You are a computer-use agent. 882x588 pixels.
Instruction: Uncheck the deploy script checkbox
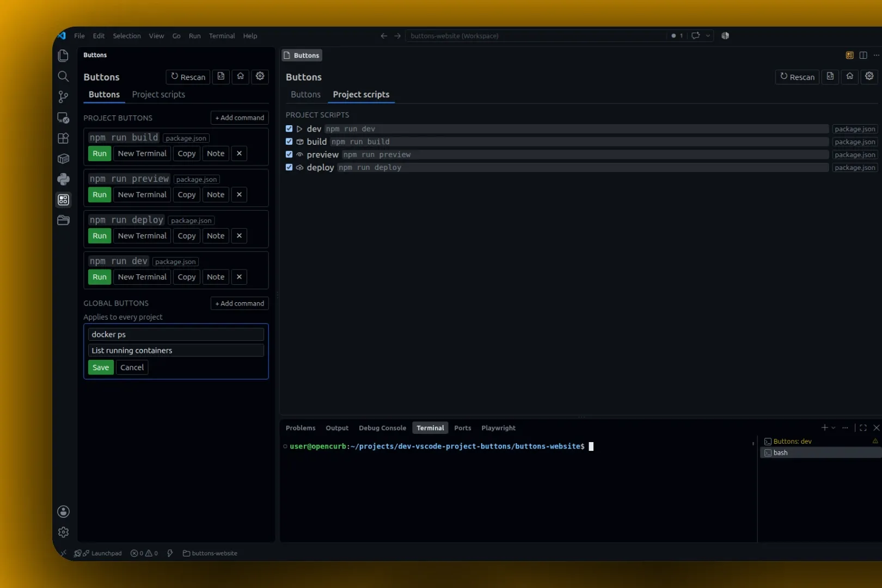[289, 168]
